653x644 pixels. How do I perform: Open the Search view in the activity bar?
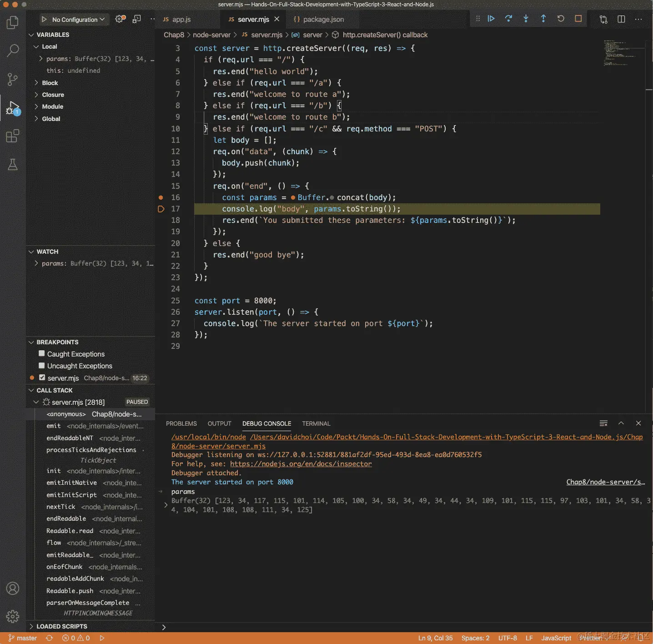[13, 50]
